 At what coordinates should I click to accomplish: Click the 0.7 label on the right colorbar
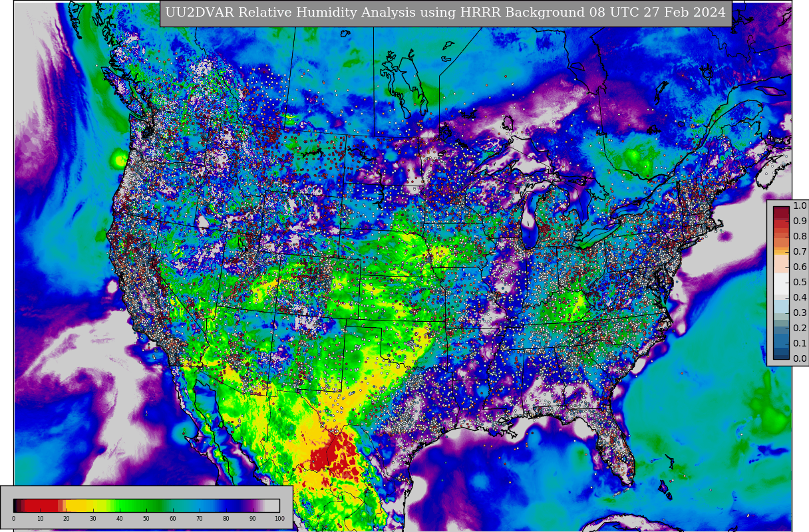tap(800, 252)
